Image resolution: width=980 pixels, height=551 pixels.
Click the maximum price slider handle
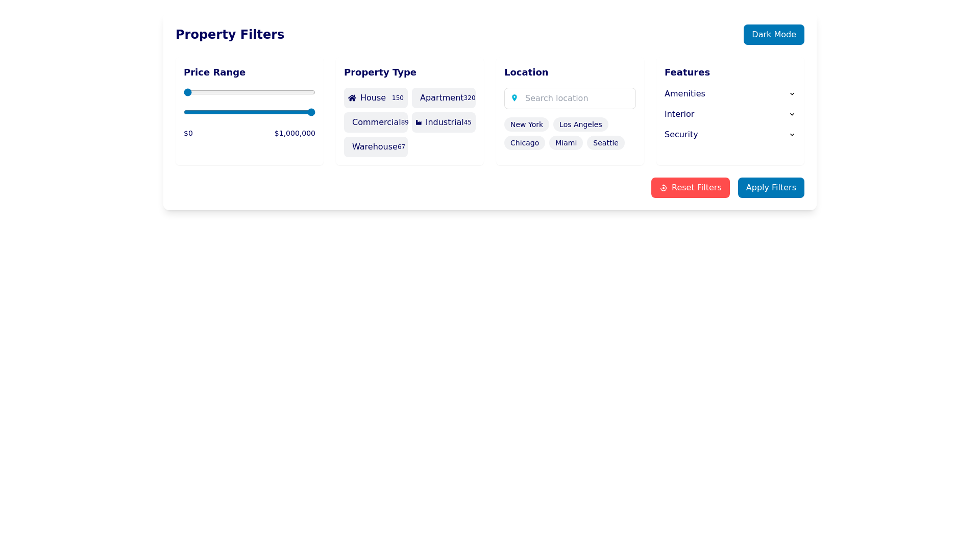pos(311,112)
